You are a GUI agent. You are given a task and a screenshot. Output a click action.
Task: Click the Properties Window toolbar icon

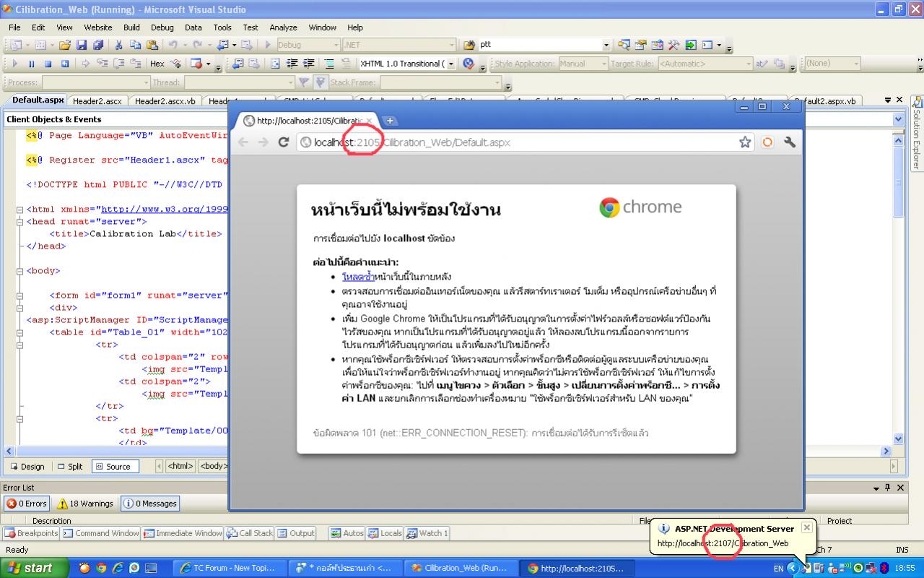[640, 45]
